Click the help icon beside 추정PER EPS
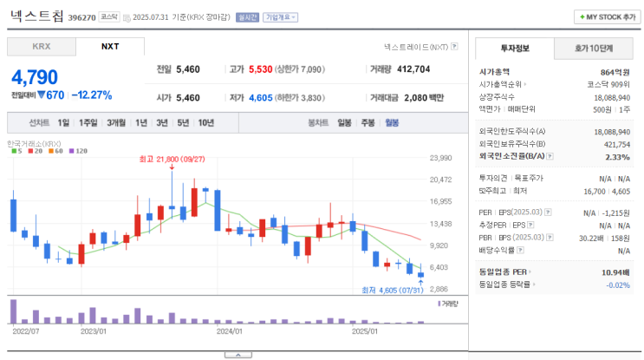 click(530, 225)
